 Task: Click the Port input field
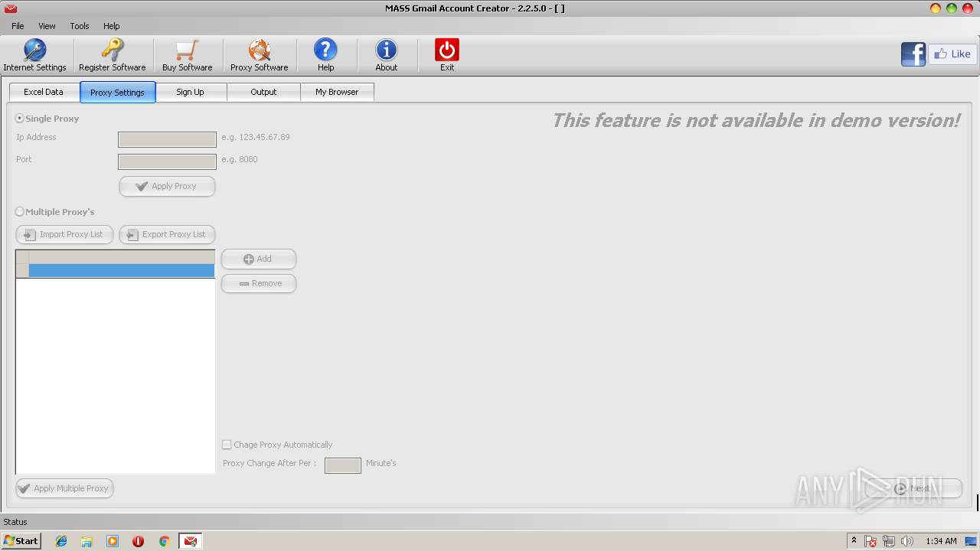167,161
